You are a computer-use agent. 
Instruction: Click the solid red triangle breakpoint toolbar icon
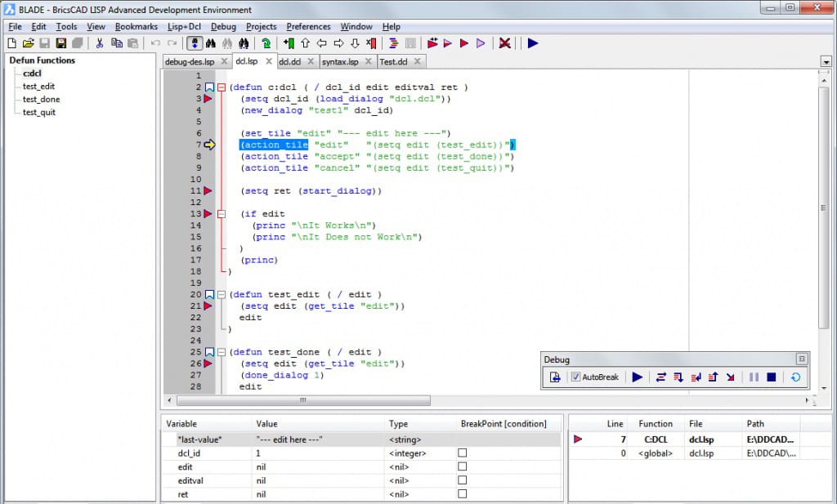464,43
